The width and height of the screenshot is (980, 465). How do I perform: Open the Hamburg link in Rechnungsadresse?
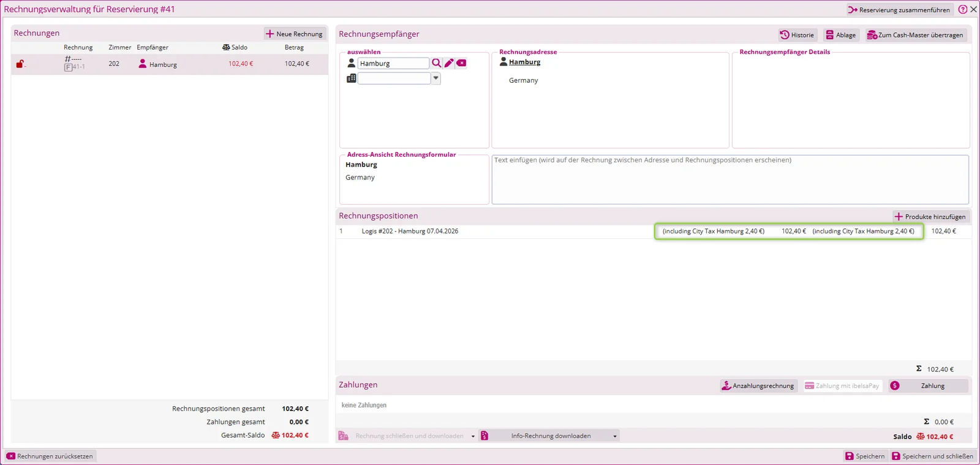[524, 62]
